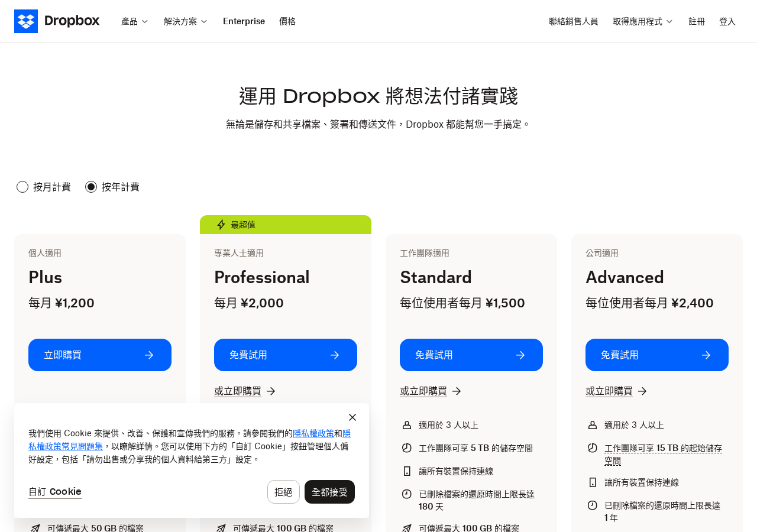This screenshot has width=757, height=532.
Task: Click arrow icon on Plus 立即購買 button
Action: [149, 355]
